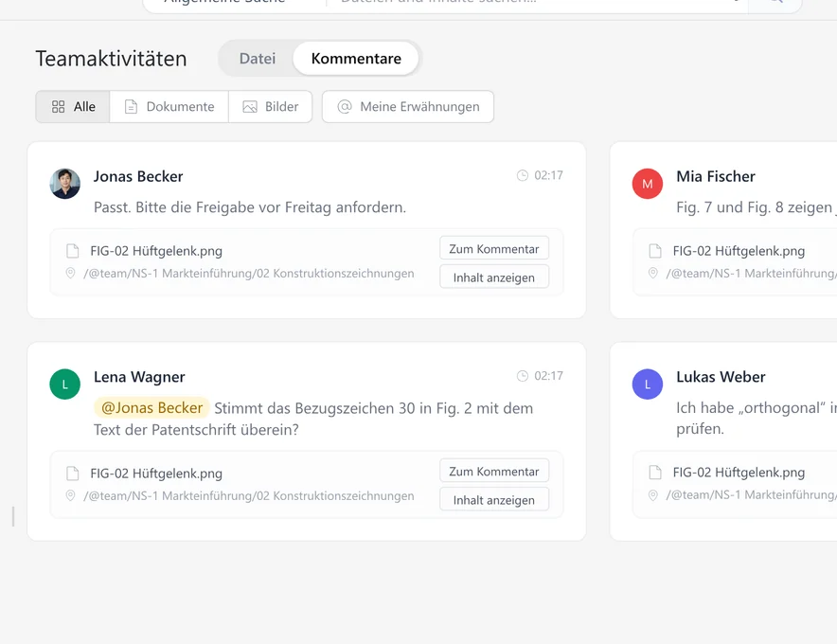Viewport: 837px width, 644px height.
Task: Click Lena Wagner's green avatar
Action: point(65,384)
